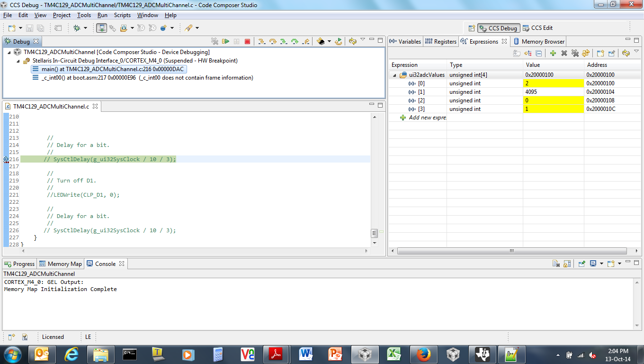Viewport: 644px width, 364px height.
Task: Click the New Expressions View icon
Action: coord(600,54)
